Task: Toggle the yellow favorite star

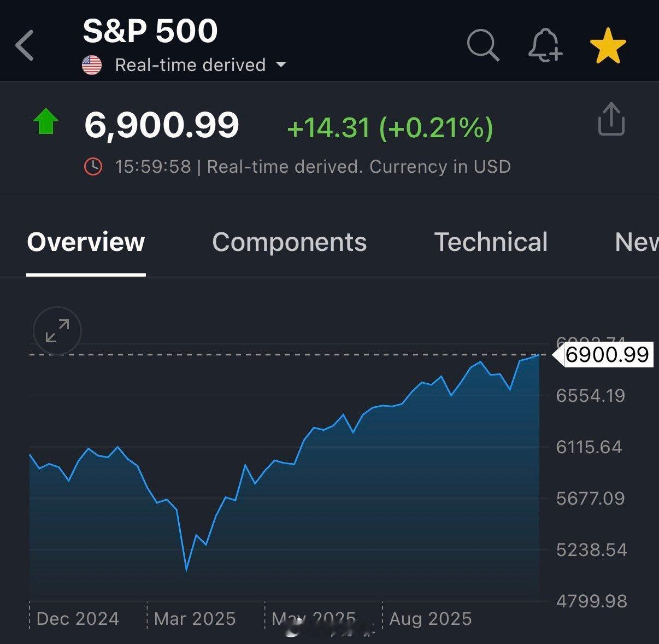Action: click(608, 46)
